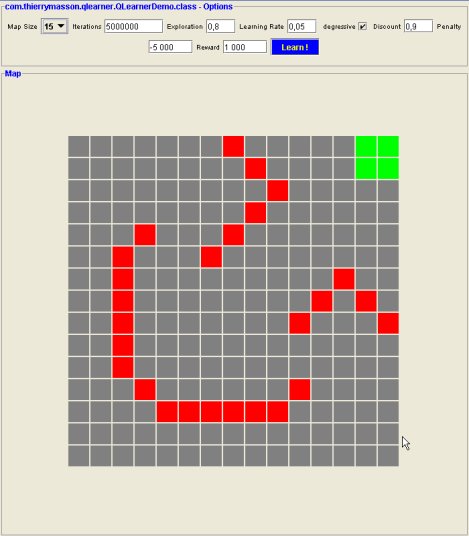469x536 pixels.
Task: Click the top red cell of the vertical wall
Action: tap(123, 257)
